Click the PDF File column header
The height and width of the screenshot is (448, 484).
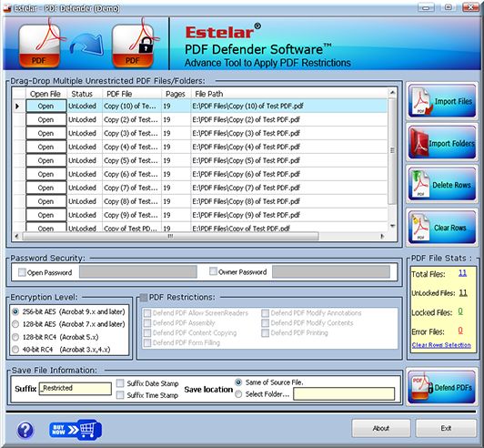tap(132, 94)
